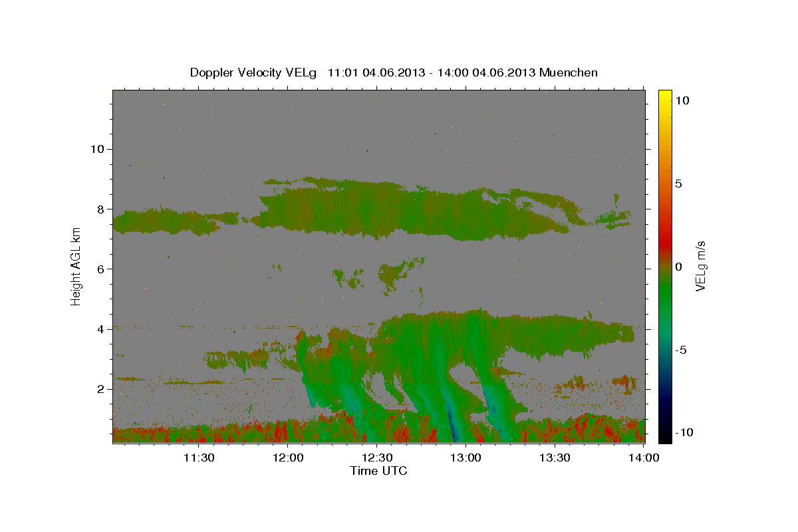
Task: Click the 13:30 time tick label
Action: tap(554, 458)
